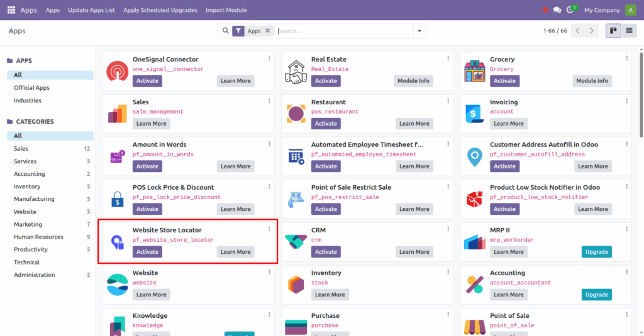The width and height of the screenshot is (644, 336).
Task: Click the Website app icon
Action: point(118,285)
